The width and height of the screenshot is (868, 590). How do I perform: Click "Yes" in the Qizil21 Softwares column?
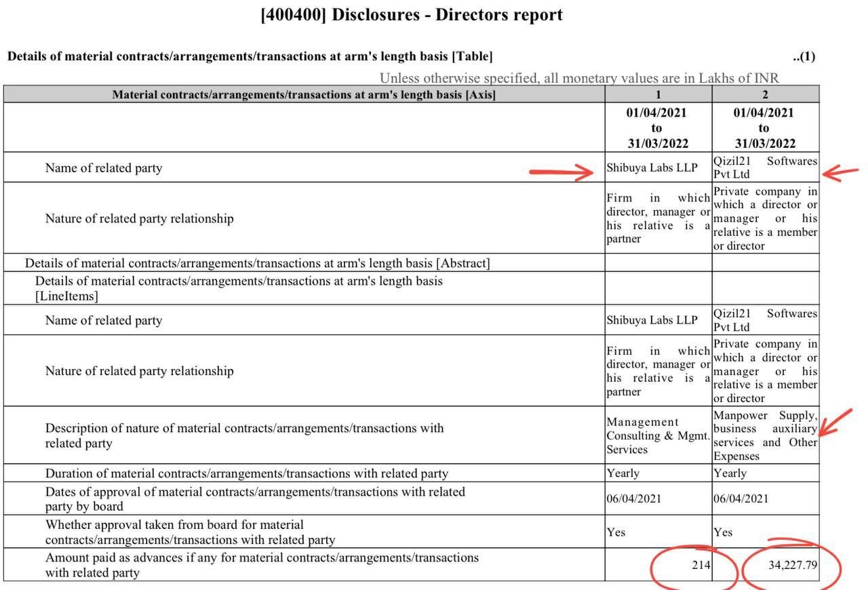[723, 532]
